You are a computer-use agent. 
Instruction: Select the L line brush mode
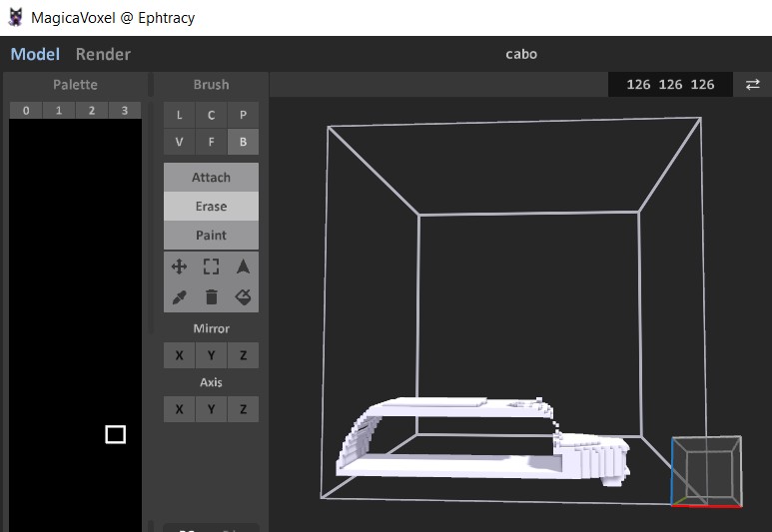tap(179, 115)
